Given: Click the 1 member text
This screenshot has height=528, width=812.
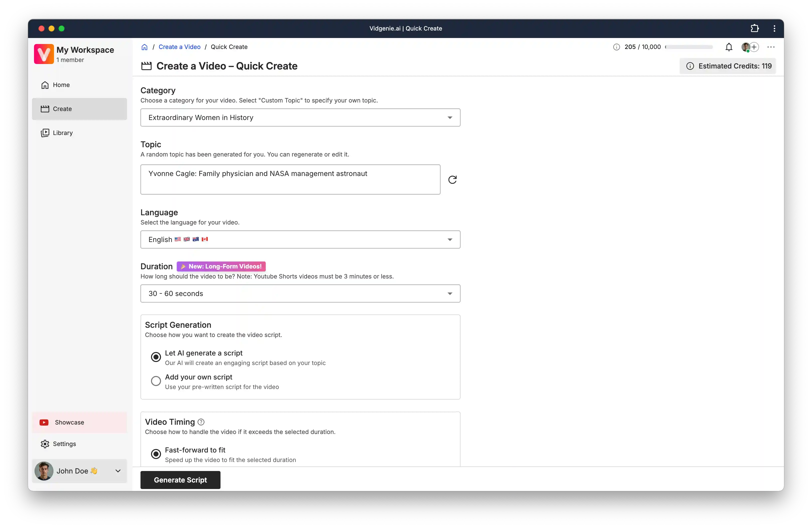Looking at the screenshot, I should [x=70, y=60].
